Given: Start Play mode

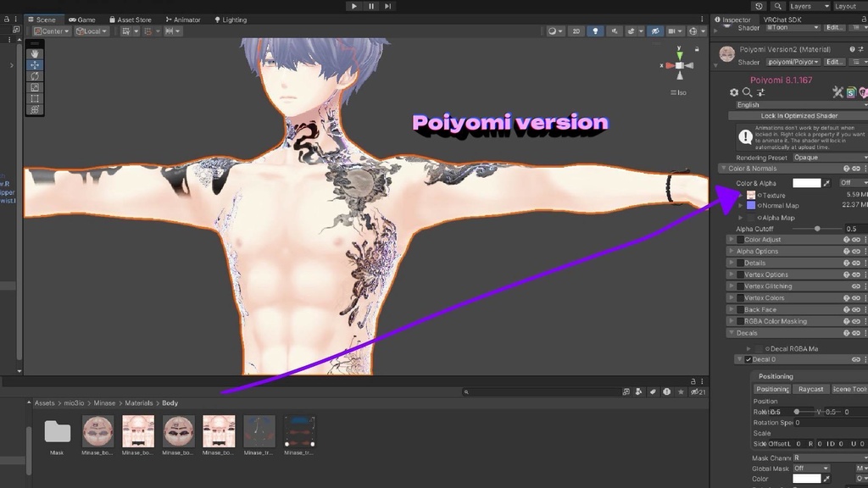Looking at the screenshot, I should pos(353,6).
